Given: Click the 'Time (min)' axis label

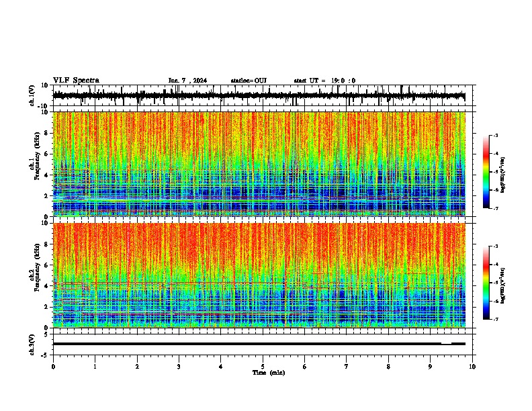Looking at the screenshot, I should [269, 373].
